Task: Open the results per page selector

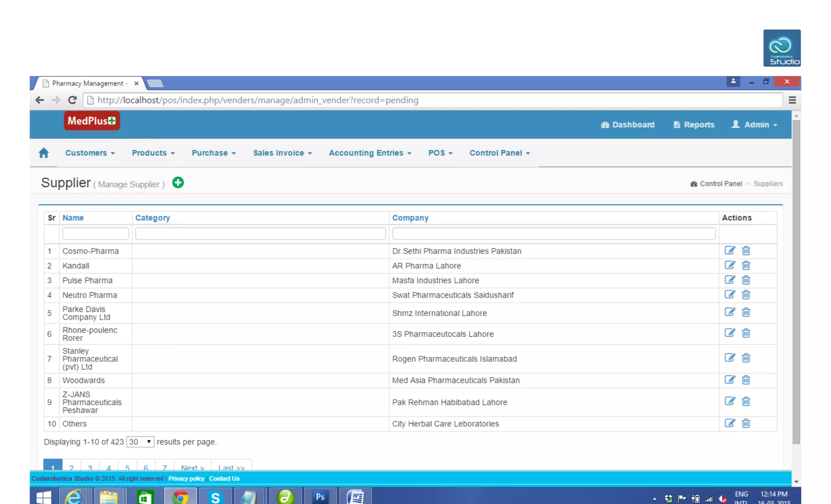Action: point(140,442)
